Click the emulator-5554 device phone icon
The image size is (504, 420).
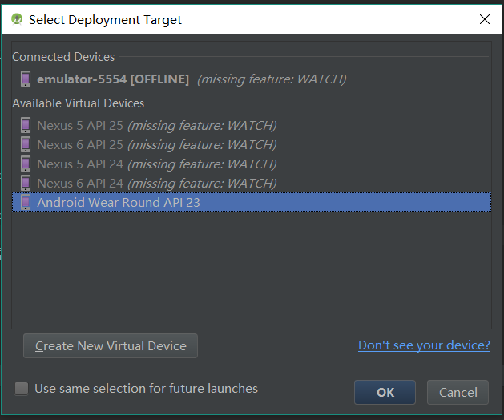coord(26,79)
